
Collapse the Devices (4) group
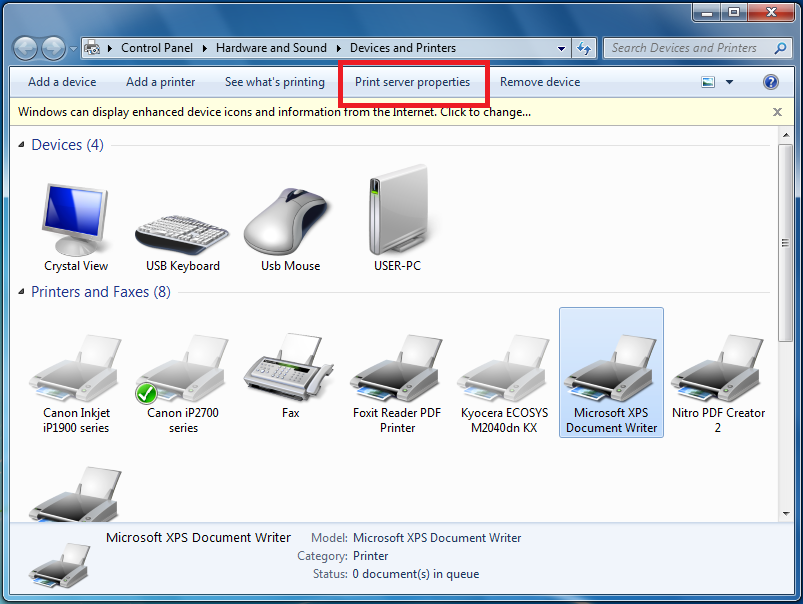click(22, 145)
